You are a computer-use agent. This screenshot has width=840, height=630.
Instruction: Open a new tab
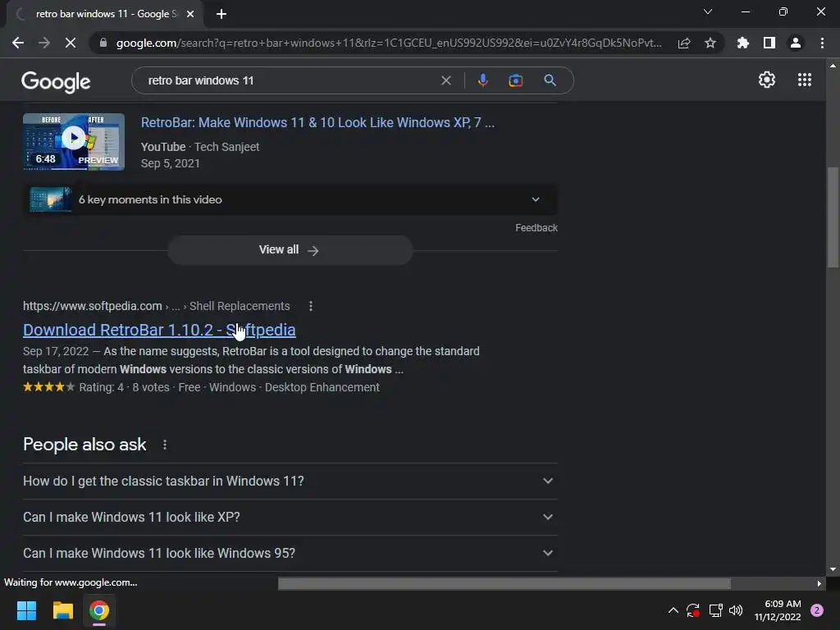point(221,14)
